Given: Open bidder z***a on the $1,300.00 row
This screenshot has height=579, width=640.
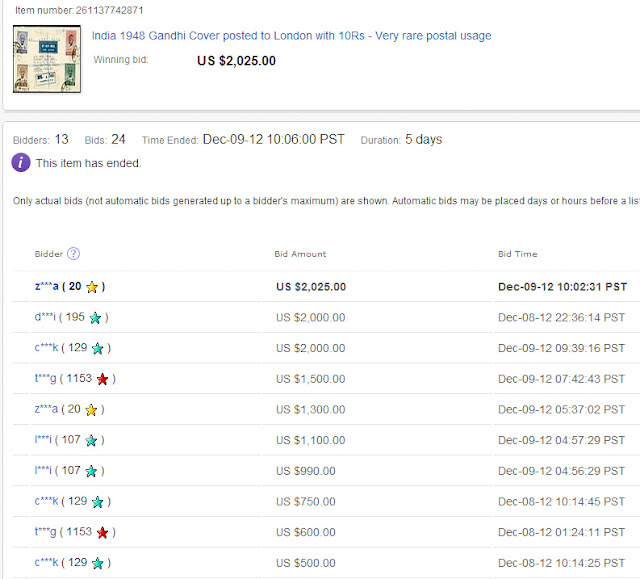Looking at the screenshot, I should coord(46,409).
